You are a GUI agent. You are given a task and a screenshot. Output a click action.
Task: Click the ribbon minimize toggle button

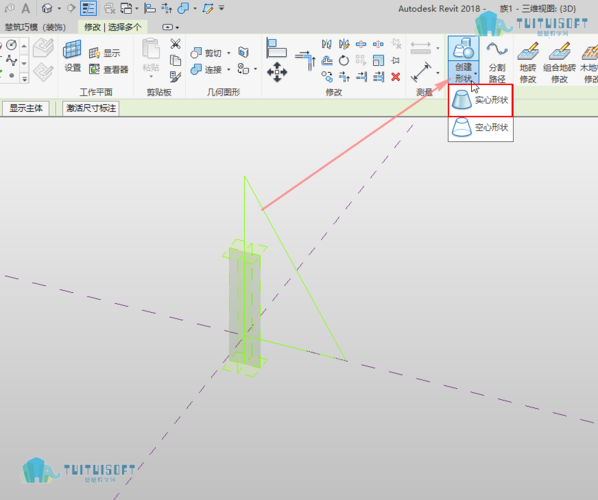tap(167, 27)
